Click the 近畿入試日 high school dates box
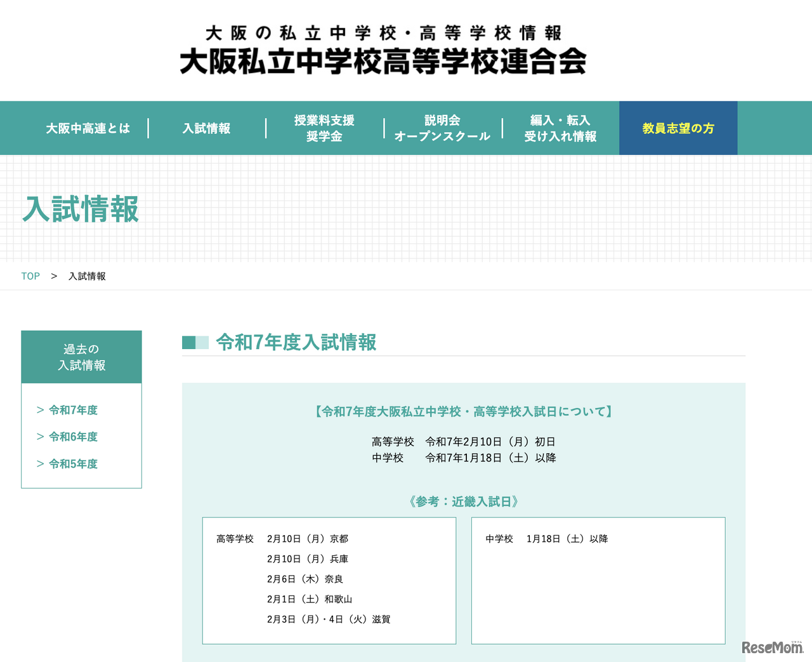812x662 pixels. pyautogui.click(x=329, y=579)
